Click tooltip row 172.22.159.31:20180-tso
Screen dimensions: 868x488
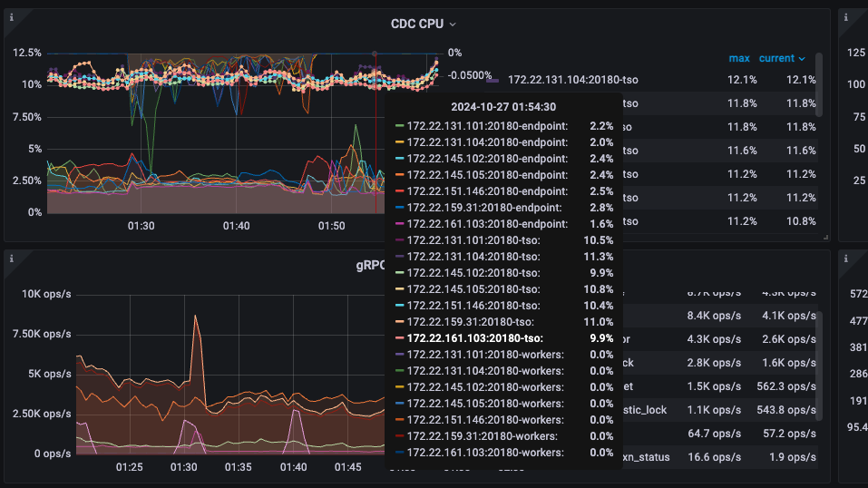coord(503,322)
